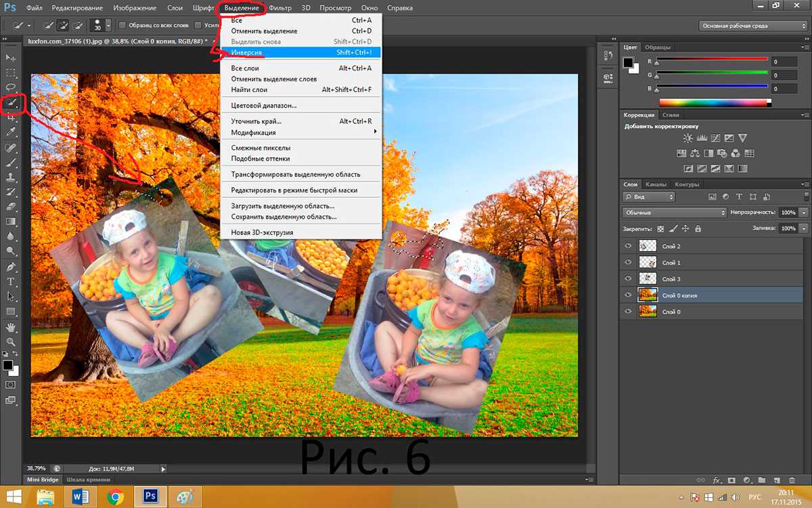This screenshot has height=508, width=812.
Task: Select the Quick Selection tool
Action: (x=12, y=103)
